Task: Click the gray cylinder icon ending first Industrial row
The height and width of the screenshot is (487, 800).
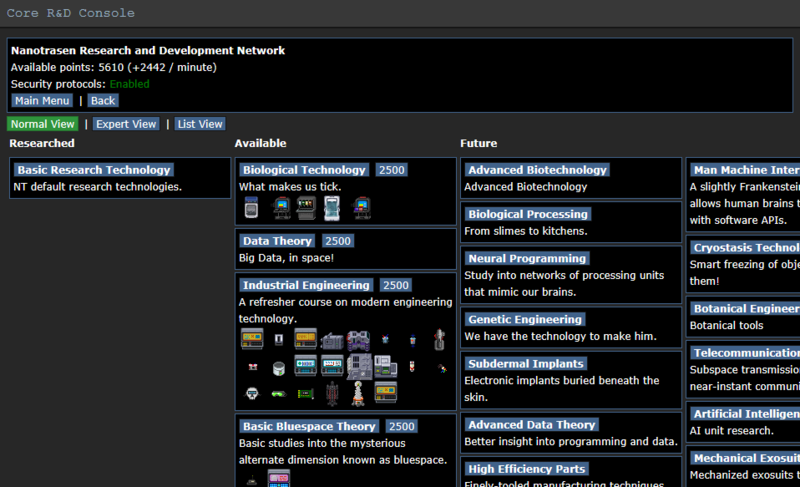Action: (x=439, y=340)
